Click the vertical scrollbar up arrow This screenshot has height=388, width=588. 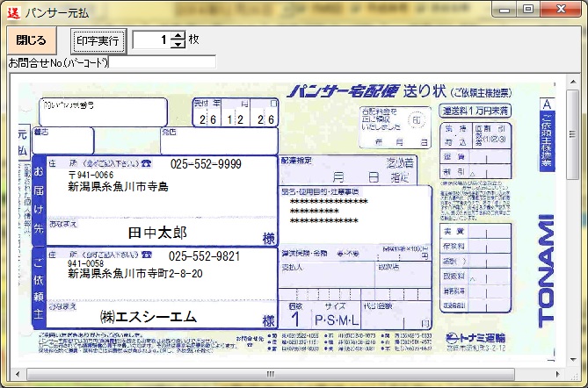pos(573,82)
